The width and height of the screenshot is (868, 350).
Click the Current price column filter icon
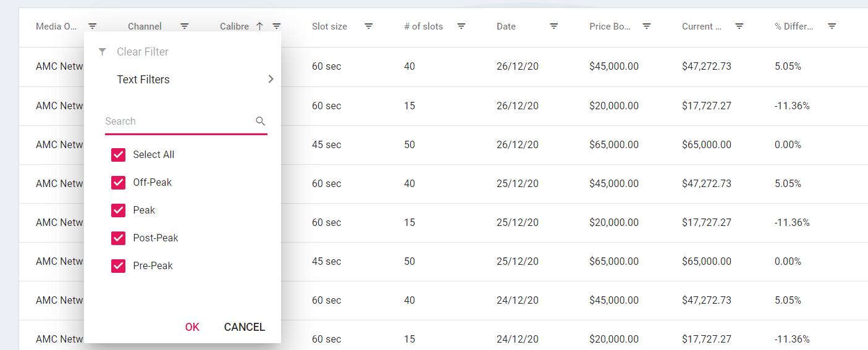pyautogui.click(x=739, y=27)
